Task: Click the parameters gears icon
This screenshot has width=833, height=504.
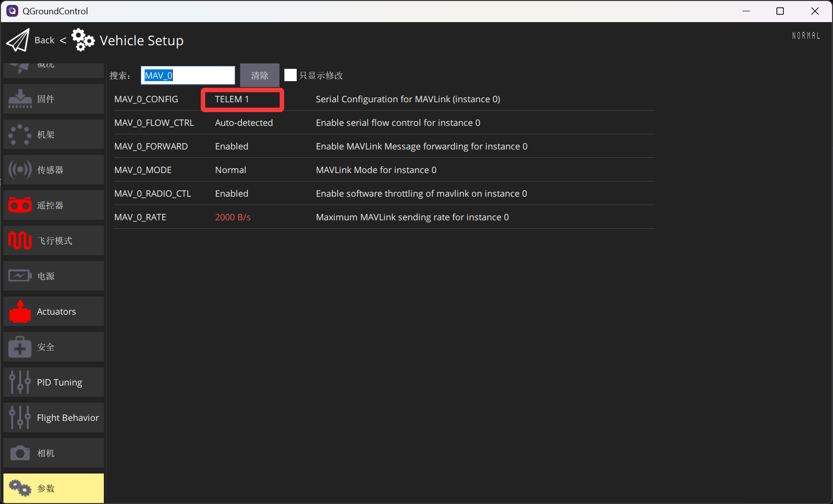Action: click(20, 488)
